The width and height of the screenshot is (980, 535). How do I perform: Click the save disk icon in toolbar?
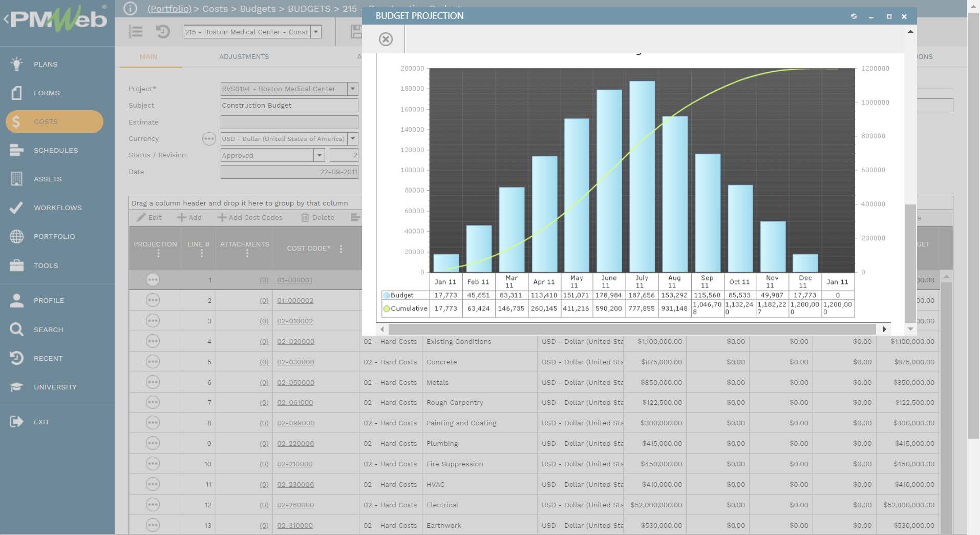coord(356,32)
